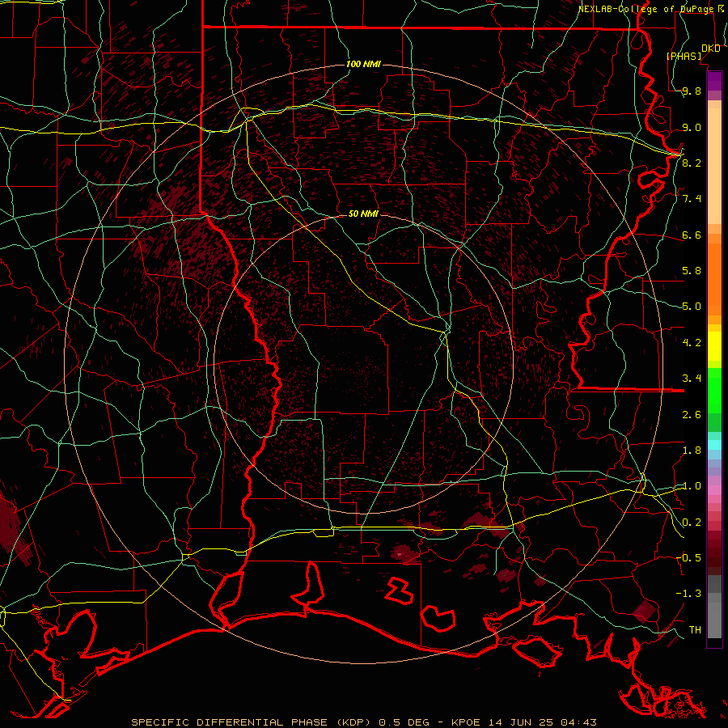This screenshot has height=728, width=728.
Task: Select the 7.4 scale value
Action: click(692, 199)
